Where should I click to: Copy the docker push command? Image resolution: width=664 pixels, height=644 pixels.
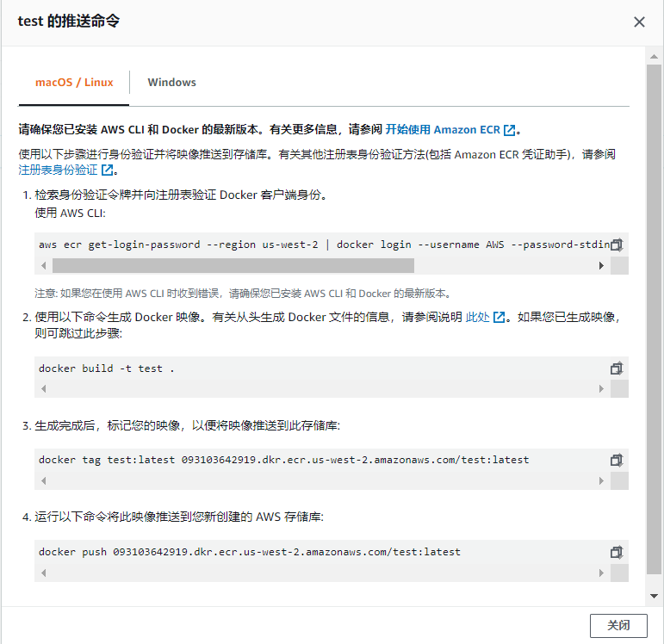(x=617, y=552)
